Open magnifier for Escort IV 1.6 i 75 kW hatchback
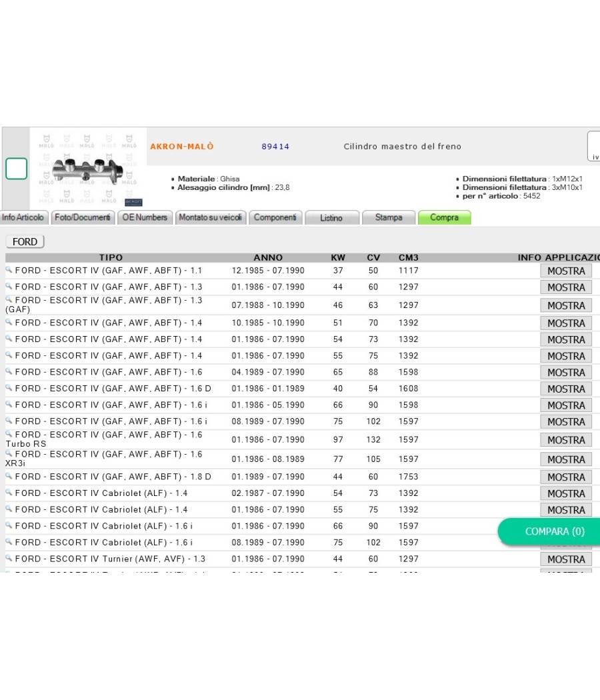 9,420
